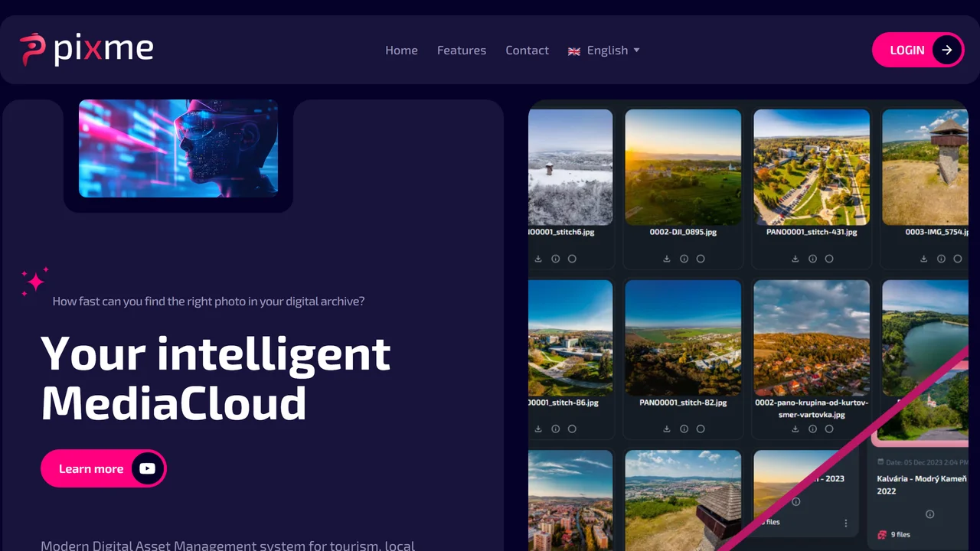
Task: Show info for PANO0001_stitch-82.jpg
Action: pos(684,429)
